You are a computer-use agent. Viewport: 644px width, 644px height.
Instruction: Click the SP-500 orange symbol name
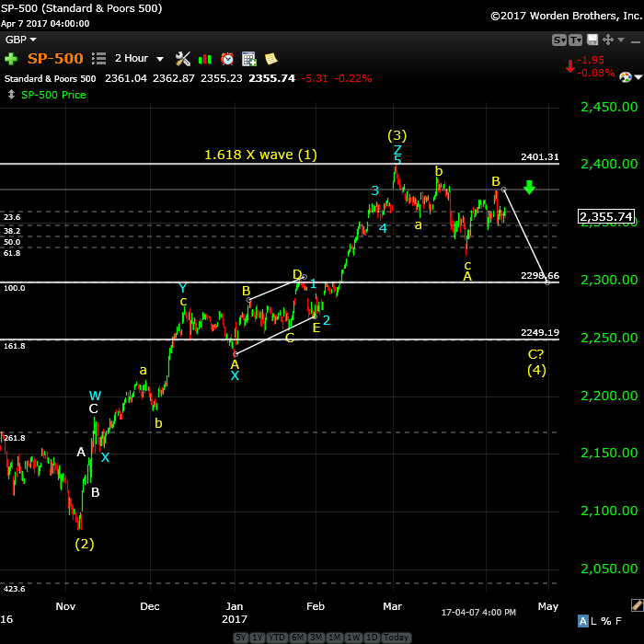[55, 58]
